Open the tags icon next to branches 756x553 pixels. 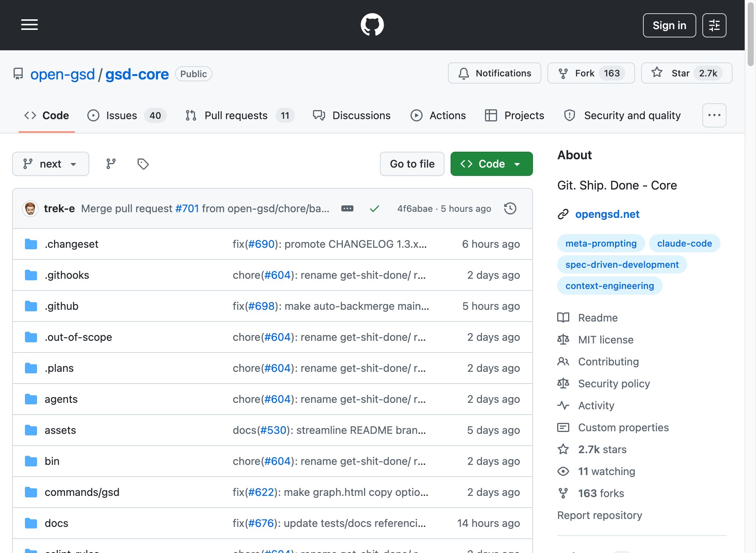tap(143, 164)
